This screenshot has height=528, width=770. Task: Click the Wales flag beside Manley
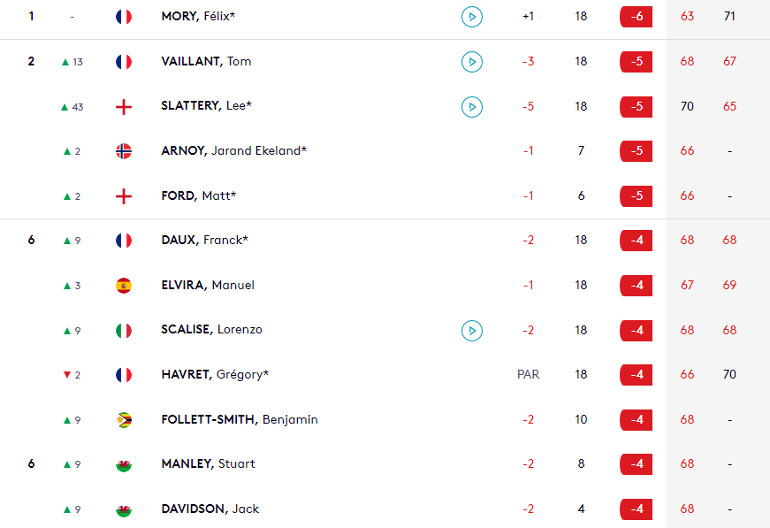point(124,465)
